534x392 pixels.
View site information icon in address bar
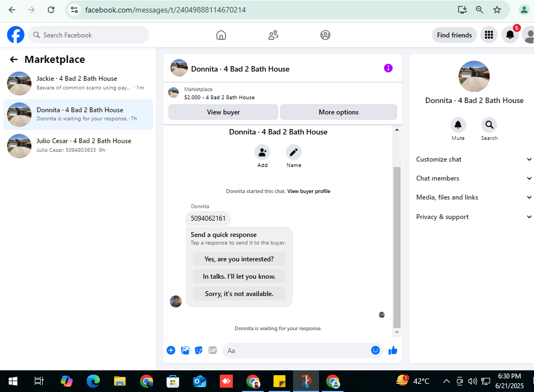74,10
